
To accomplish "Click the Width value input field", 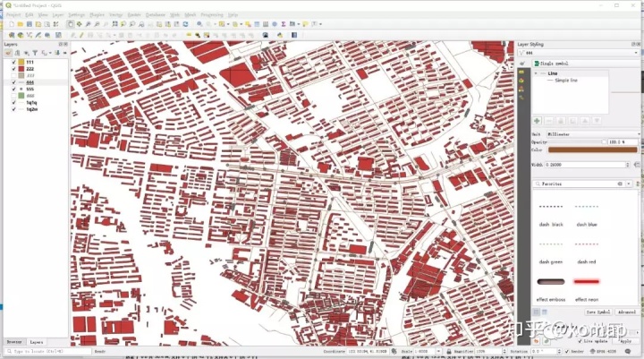I will click(x=584, y=165).
